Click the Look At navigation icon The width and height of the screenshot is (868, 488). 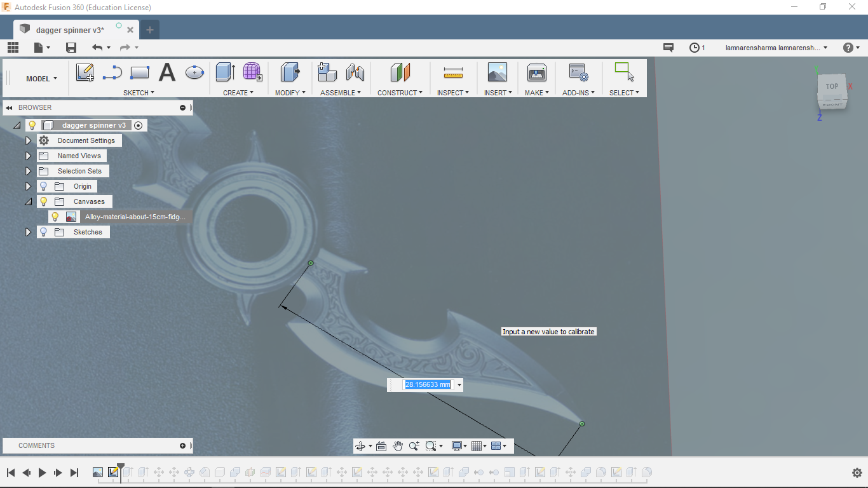[381, 446]
